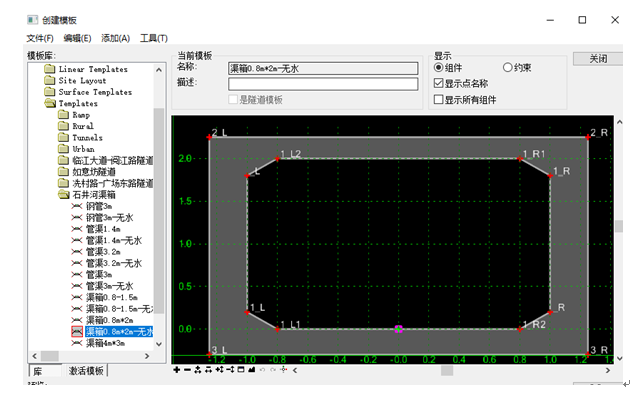
Task: Click the vertical zoom in icon with plus and arrows
Action: pos(219,370)
